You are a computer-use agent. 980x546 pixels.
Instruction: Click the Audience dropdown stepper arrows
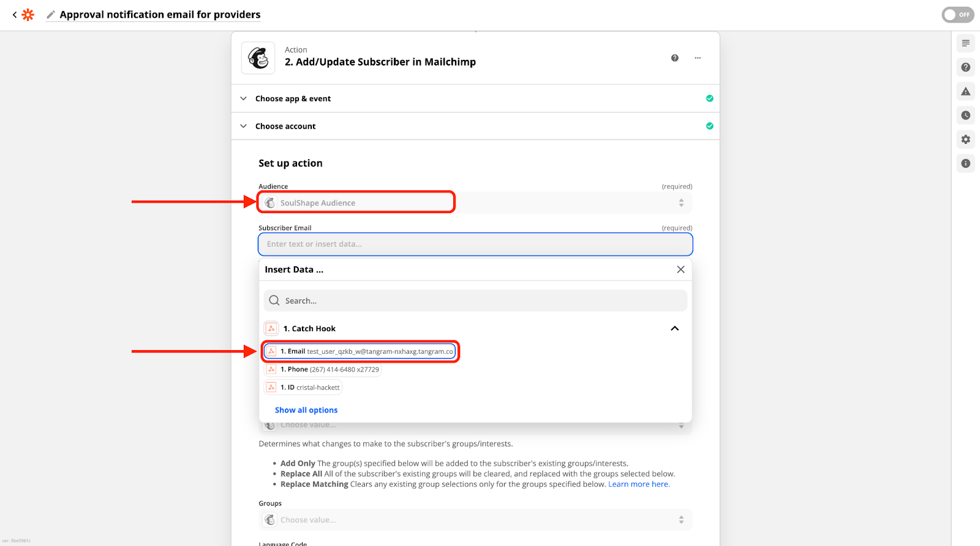(681, 203)
